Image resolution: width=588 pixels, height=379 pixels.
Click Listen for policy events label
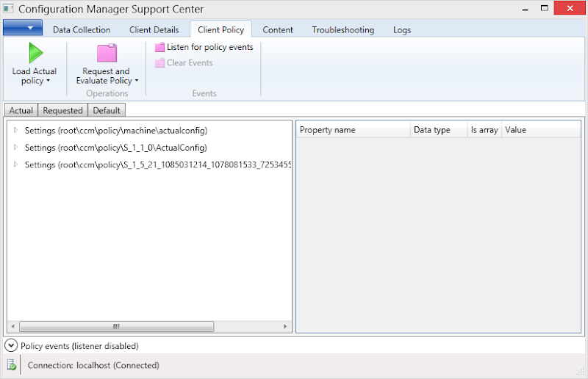[210, 47]
